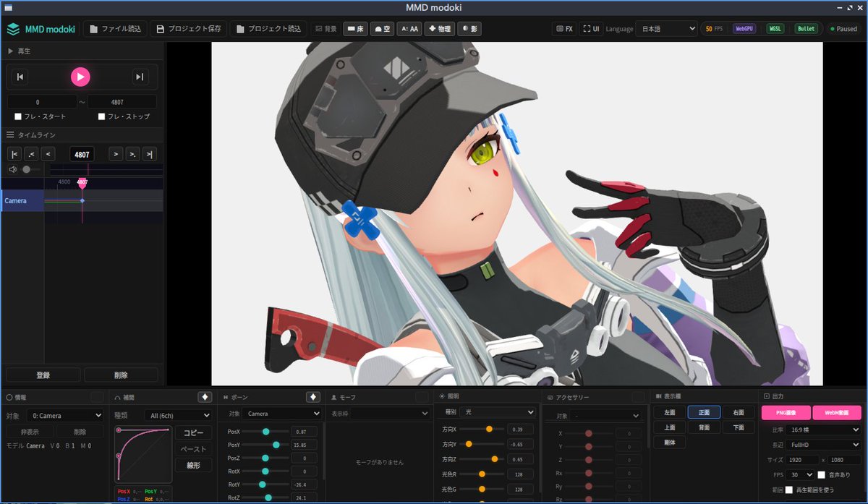Export with the PNG画像 button

point(786,413)
